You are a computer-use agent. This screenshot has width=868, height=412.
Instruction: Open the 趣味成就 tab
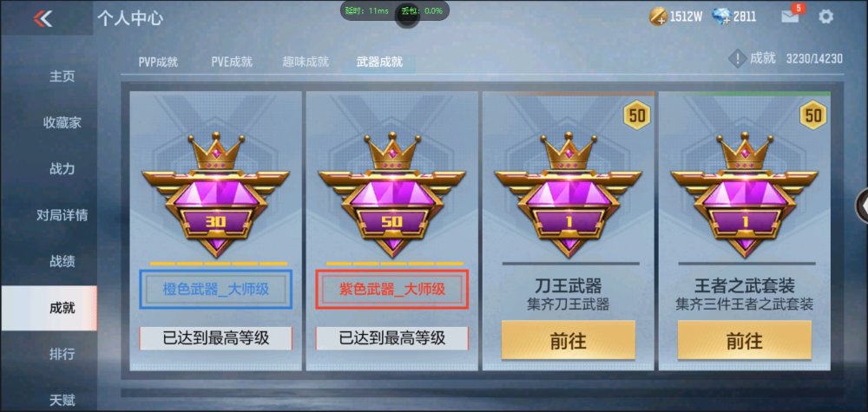pyautogui.click(x=306, y=62)
